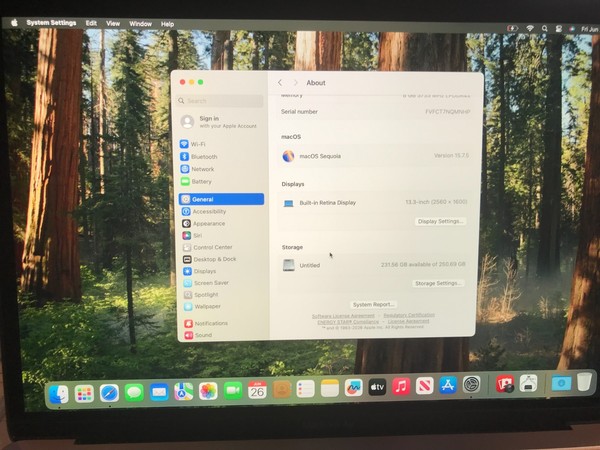600x450 pixels.
Task: Click the Display Settings button
Action: pyautogui.click(x=440, y=221)
